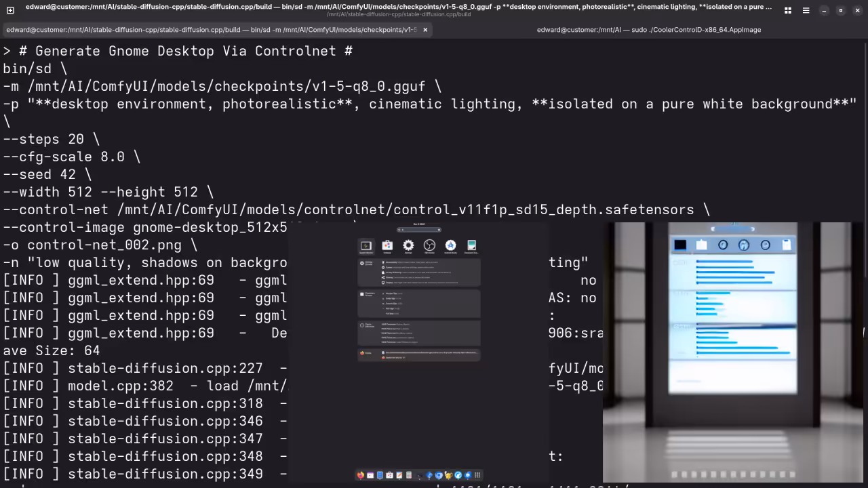Switch to the CoolerControlD sudo tab
Viewport: 868px width, 488px height.
pyautogui.click(x=648, y=30)
